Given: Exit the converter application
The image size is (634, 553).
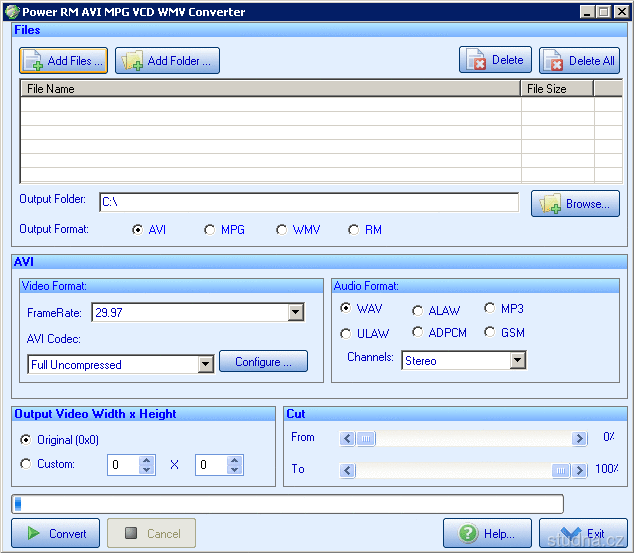Looking at the screenshot, I should 583,533.
